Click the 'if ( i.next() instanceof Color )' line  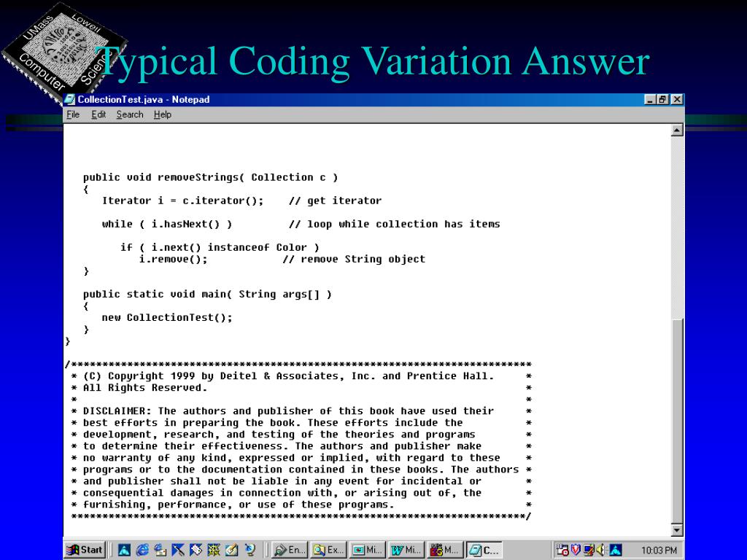(220, 248)
